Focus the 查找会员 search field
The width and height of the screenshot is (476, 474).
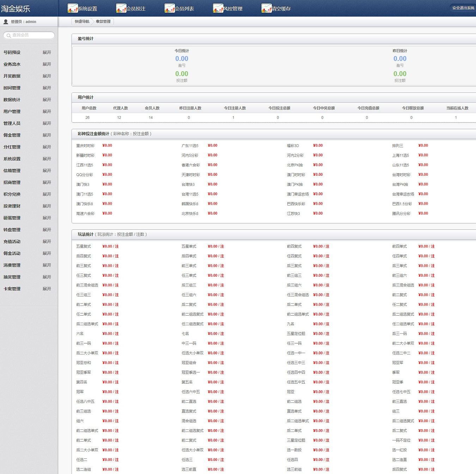click(32, 35)
